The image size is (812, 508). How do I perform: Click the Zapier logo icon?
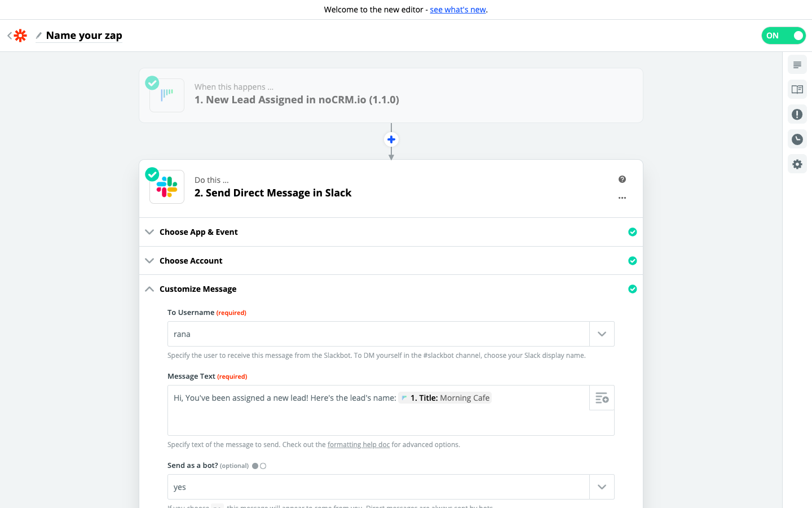20,36
